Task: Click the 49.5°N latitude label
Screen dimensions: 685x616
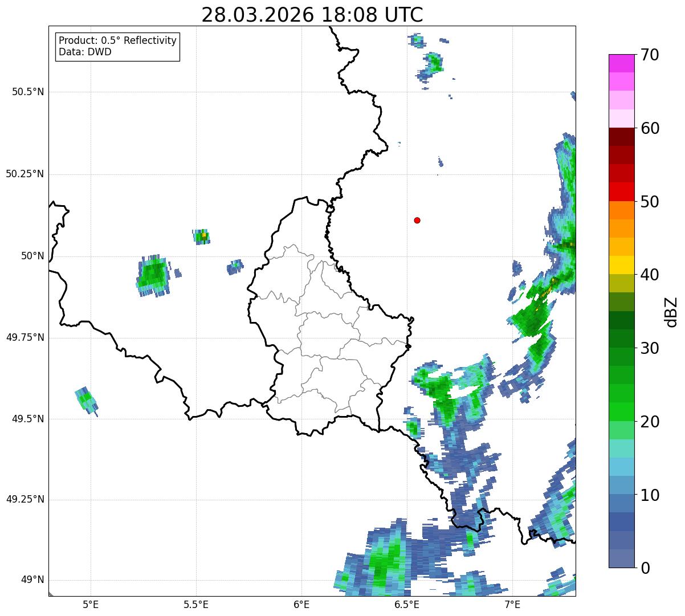Action: [28, 419]
